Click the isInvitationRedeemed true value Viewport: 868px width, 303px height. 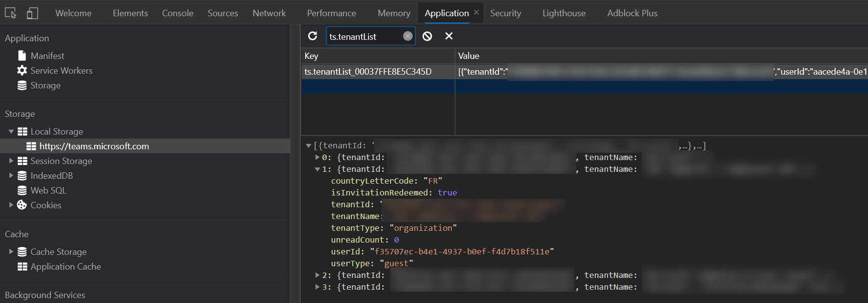tap(447, 193)
